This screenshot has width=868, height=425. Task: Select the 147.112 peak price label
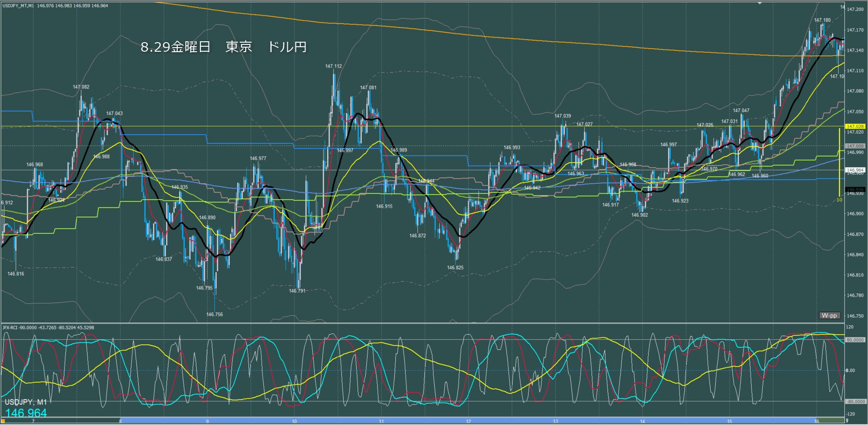pos(333,66)
